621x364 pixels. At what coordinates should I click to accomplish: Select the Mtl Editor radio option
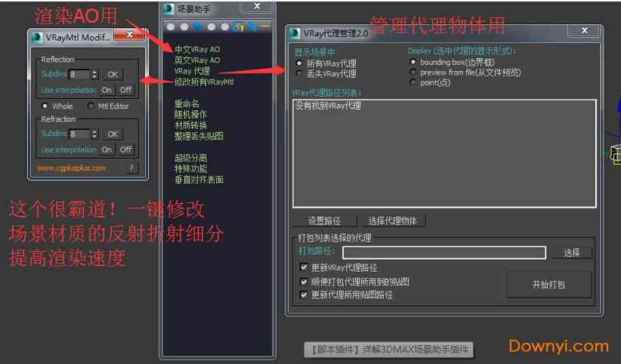[91, 106]
